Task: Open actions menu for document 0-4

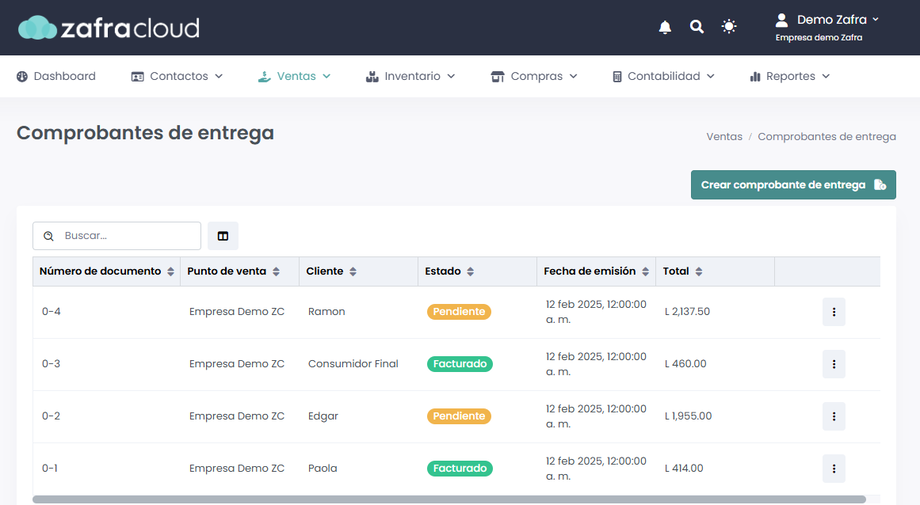Action: [x=833, y=312]
